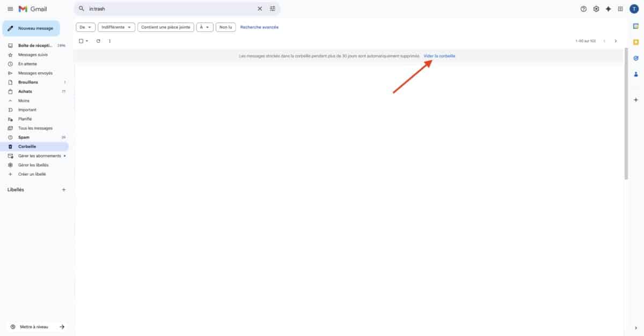
Task: Open the account avatar T
Action: pyautogui.click(x=633, y=9)
